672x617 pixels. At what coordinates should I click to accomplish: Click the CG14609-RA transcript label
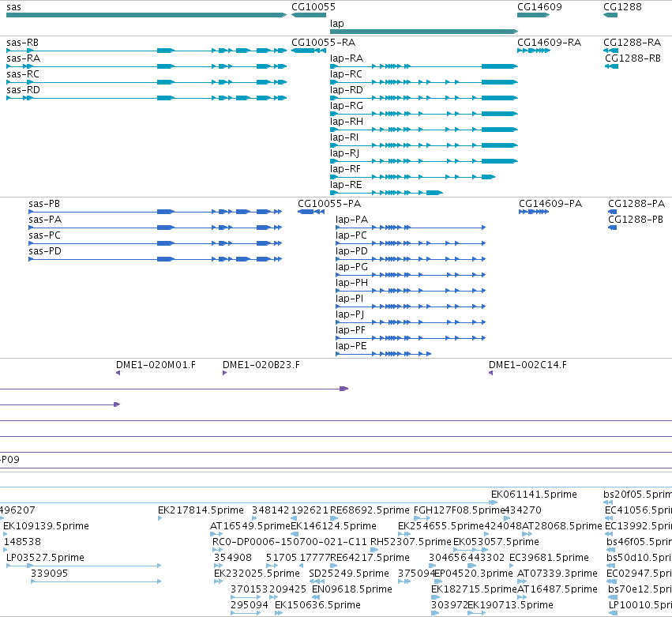549,43
